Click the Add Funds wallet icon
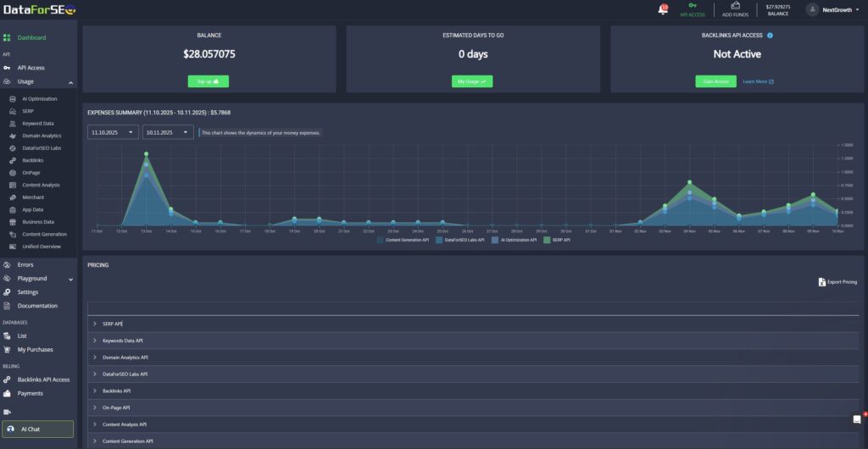This screenshot has width=868, height=449. [735, 6]
